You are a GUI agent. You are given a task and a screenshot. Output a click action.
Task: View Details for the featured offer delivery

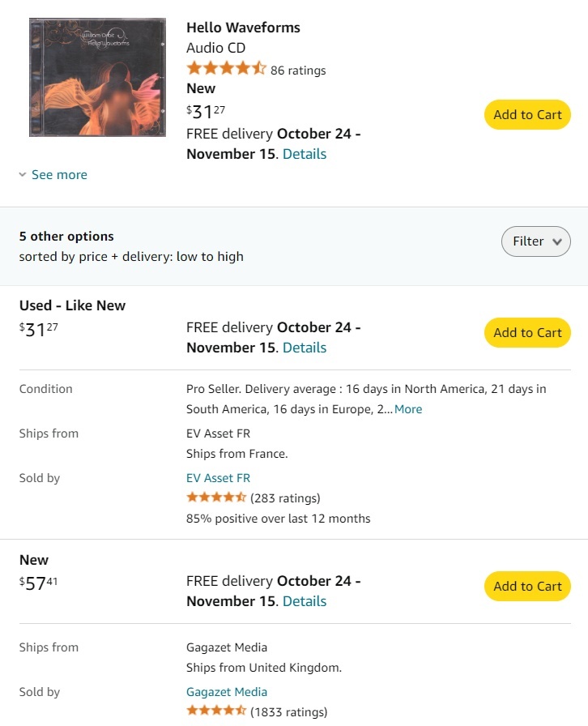(305, 154)
